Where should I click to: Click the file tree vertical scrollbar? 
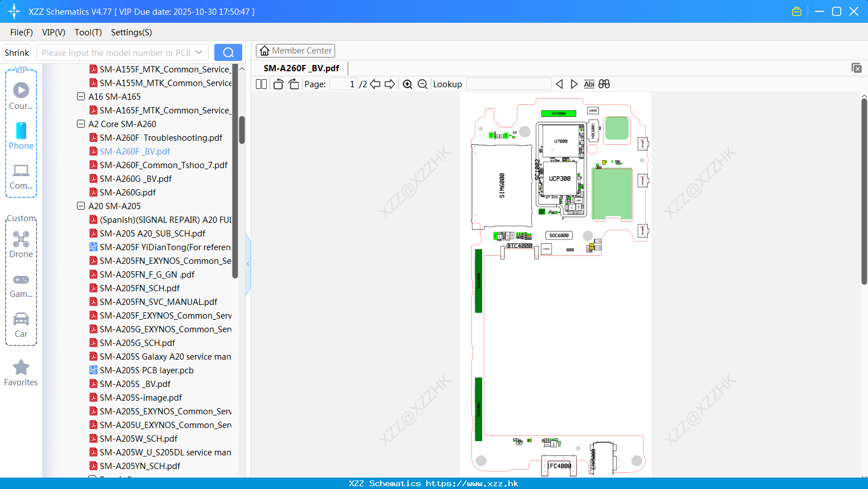click(242, 130)
